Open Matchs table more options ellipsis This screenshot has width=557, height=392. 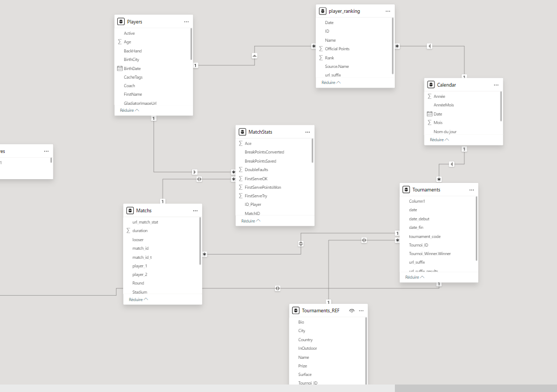195,211
